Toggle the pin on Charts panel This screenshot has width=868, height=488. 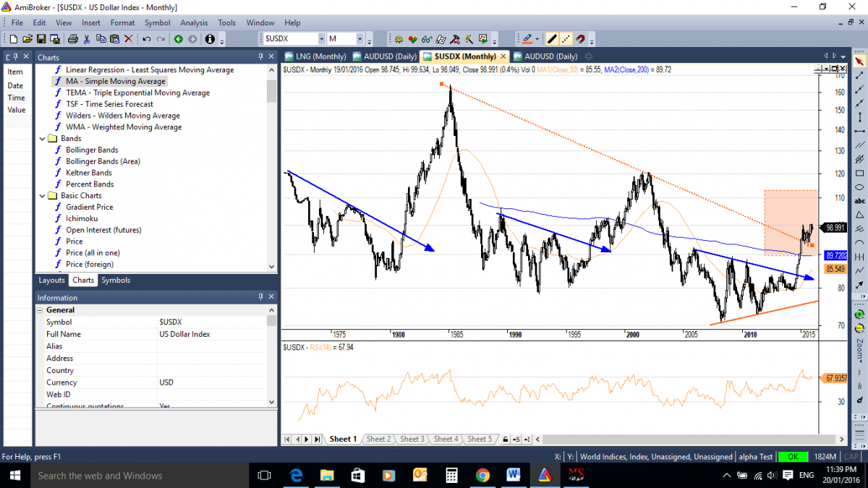coord(261,57)
